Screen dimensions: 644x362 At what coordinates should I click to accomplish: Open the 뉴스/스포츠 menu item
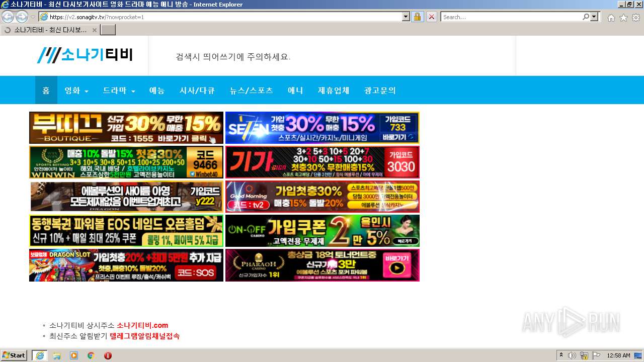click(x=252, y=90)
